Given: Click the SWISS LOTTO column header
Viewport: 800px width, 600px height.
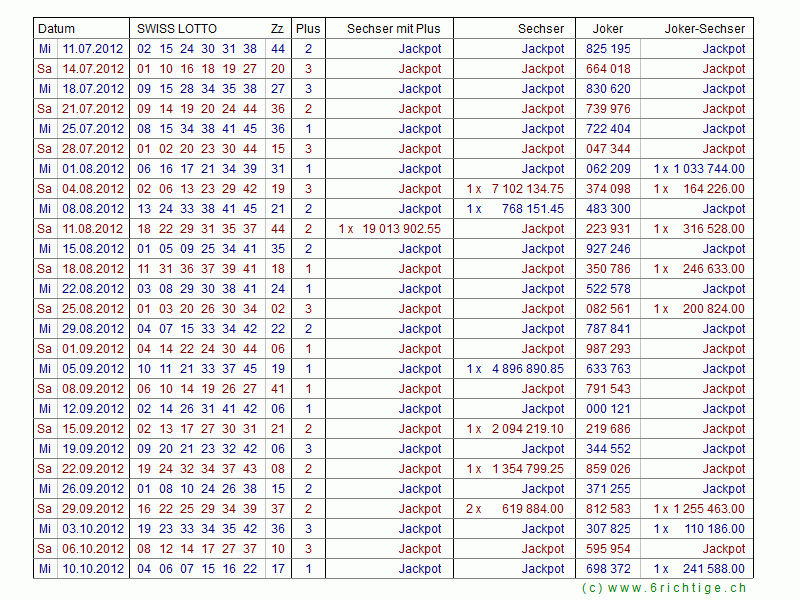Looking at the screenshot, I should coord(176,29).
